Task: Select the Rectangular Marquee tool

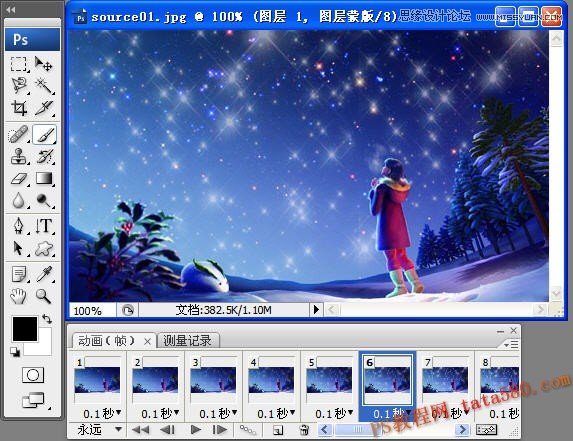Action: point(19,64)
